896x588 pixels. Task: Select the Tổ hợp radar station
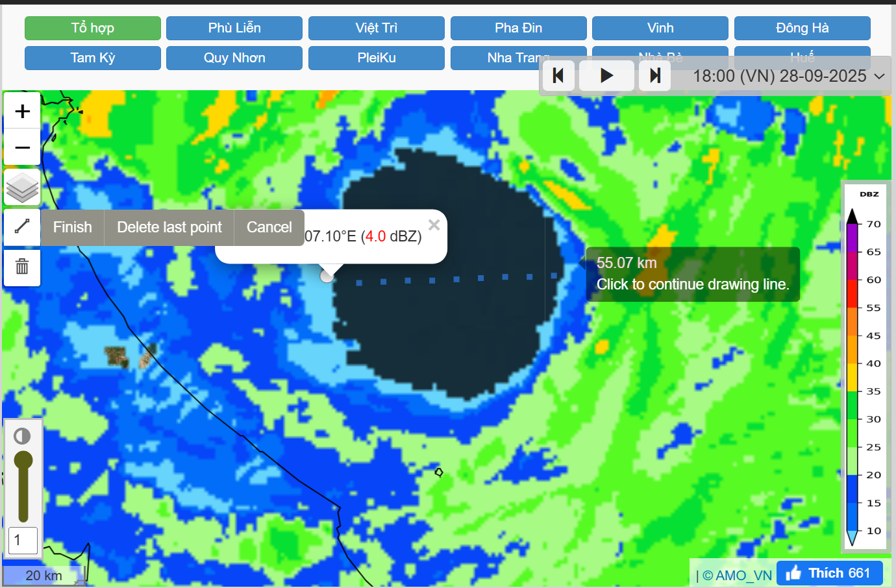coord(93,29)
